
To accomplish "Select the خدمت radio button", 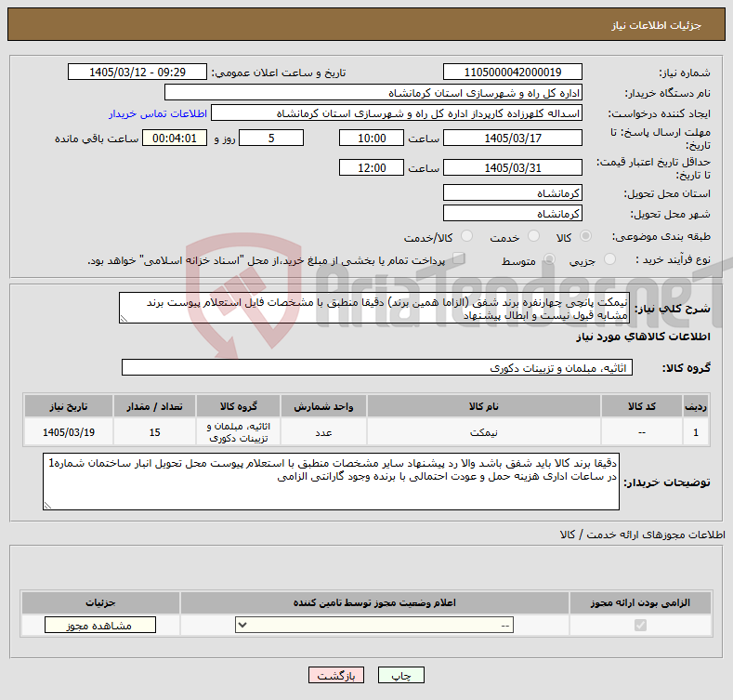I will (533, 236).
